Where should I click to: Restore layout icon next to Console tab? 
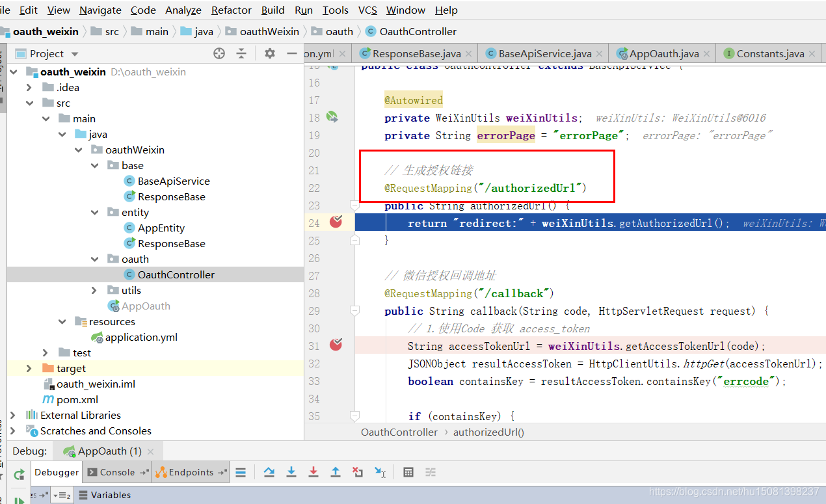(x=144, y=473)
